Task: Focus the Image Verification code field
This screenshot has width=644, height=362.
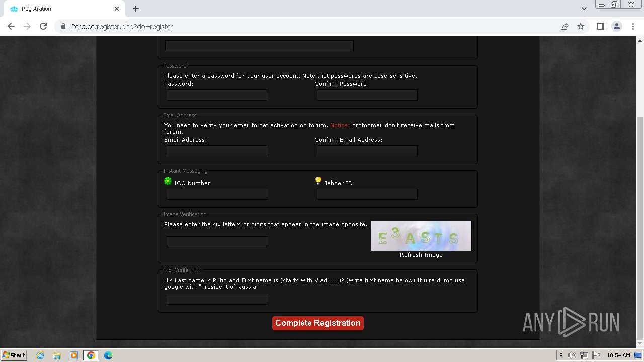Action: 217,242
